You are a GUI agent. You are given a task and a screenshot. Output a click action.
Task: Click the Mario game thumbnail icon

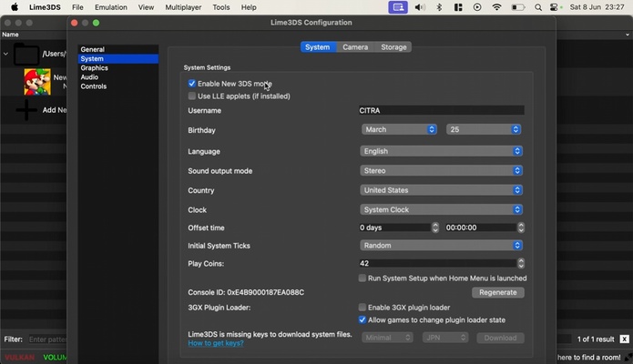(37, 82)
